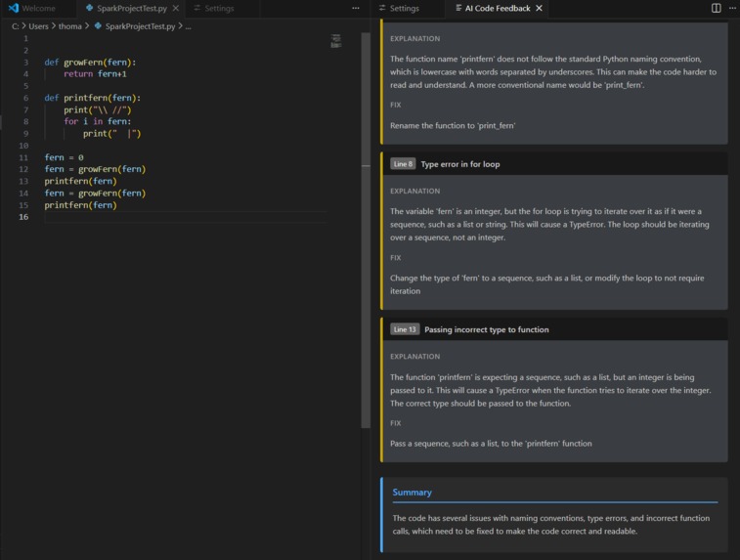This screenshot has height=560, width=740.
Task: Click 'for i in fern:' code line
Action: pyautogui.click(x=98, y=122)
